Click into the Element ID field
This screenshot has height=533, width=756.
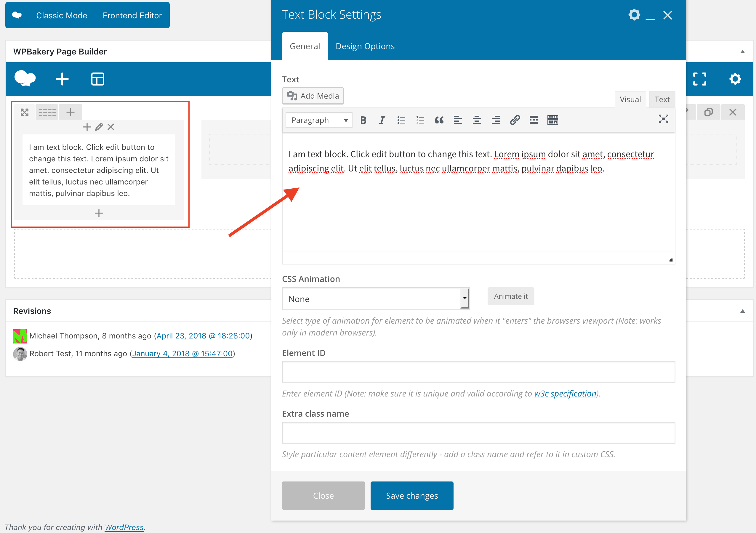[478, 372]
